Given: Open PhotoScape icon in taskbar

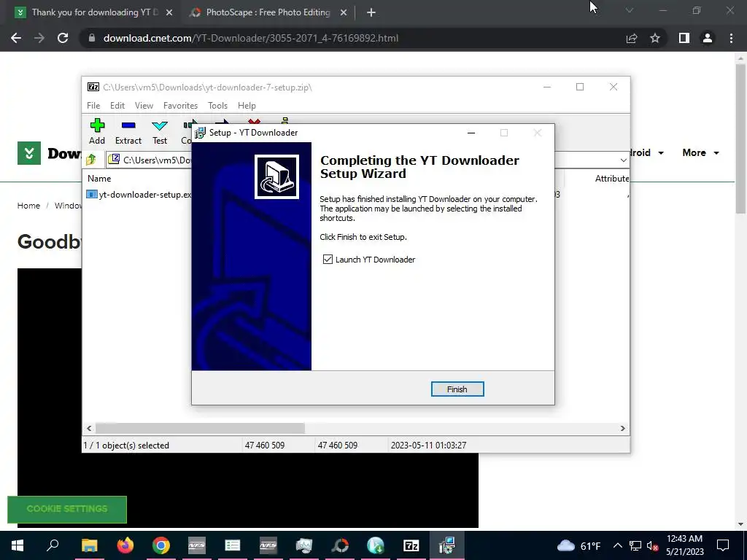Looking at the screenshot, I should [x=340, y=545].
